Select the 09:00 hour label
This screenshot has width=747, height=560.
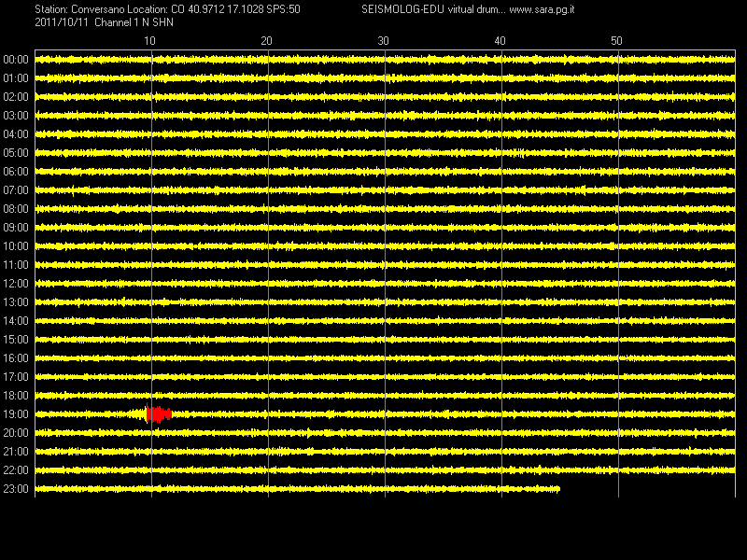pyautogui.click(x=16, y=228)
